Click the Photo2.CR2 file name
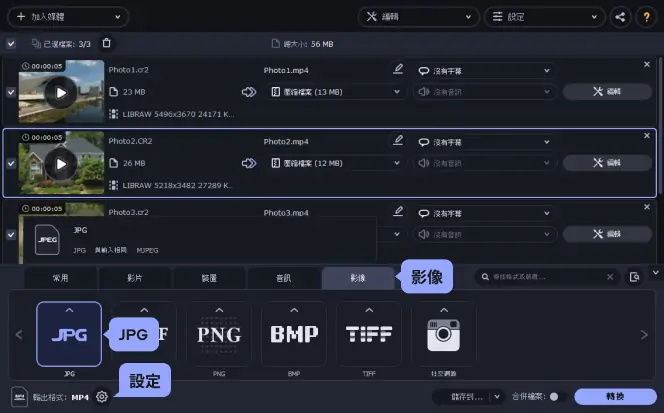This screenshot has height=413, width=664. [130, 141]
